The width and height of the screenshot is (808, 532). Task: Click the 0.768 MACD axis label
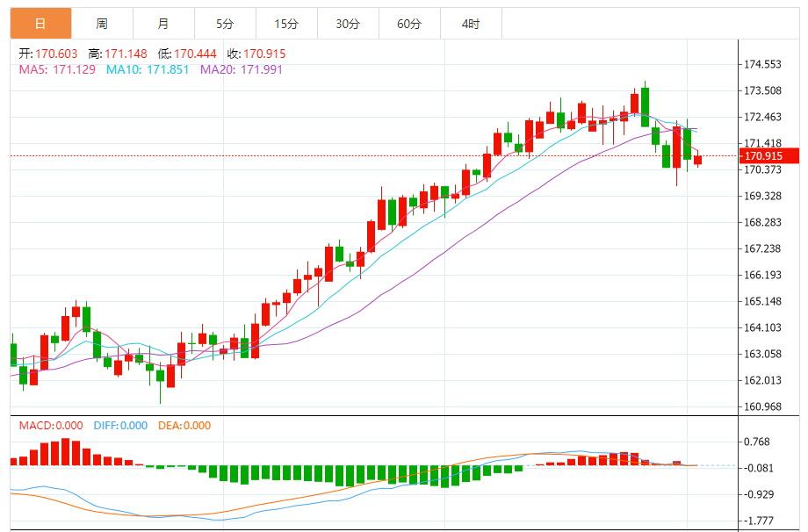coord(757,442)
